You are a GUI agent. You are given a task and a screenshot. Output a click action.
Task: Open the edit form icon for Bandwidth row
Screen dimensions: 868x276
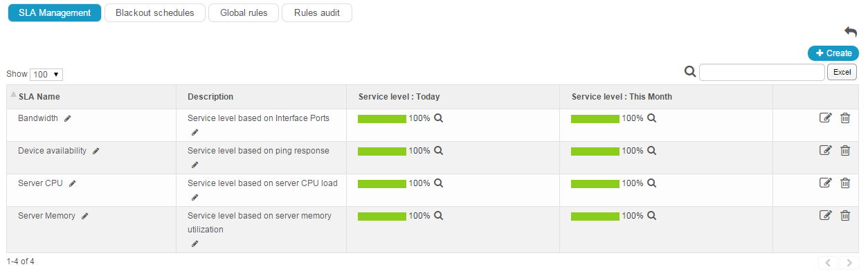[x=825, y=118]
